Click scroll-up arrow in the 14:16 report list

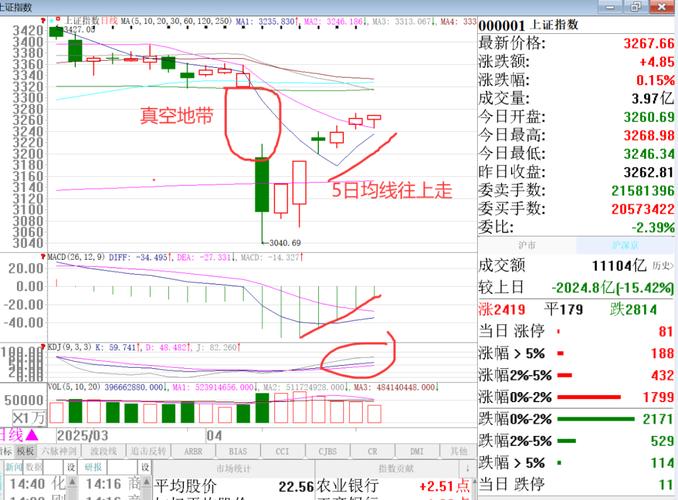[147, 481]
